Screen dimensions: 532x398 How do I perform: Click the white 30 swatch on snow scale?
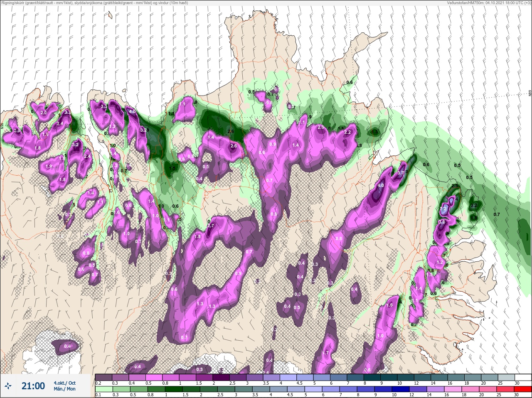coord(523,377)
